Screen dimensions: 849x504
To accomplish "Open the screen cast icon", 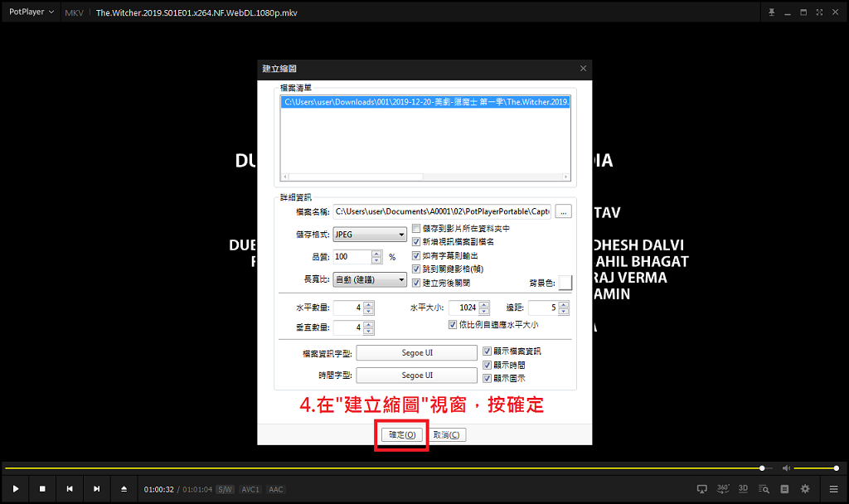I will click(x=701, y=489).
